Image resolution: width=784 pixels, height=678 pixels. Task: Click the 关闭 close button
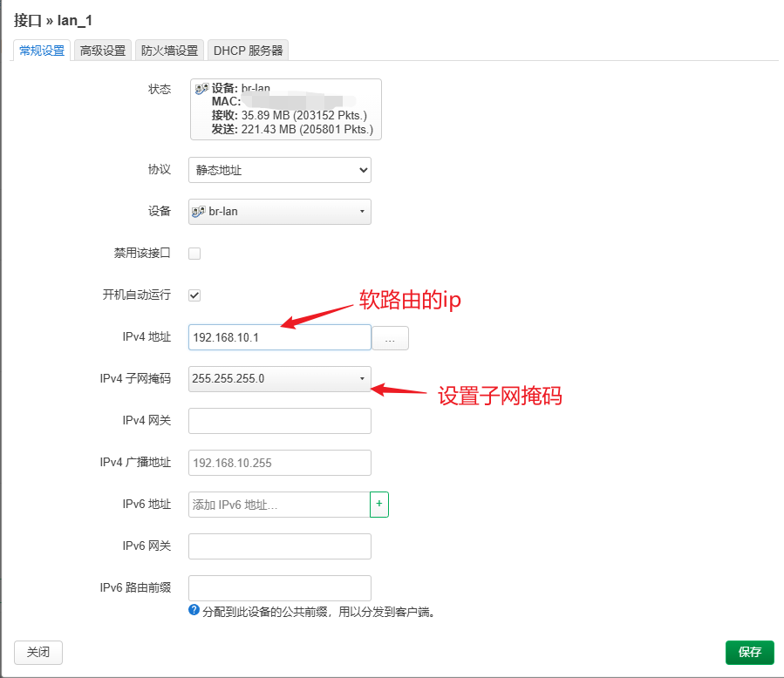[37, 652]
